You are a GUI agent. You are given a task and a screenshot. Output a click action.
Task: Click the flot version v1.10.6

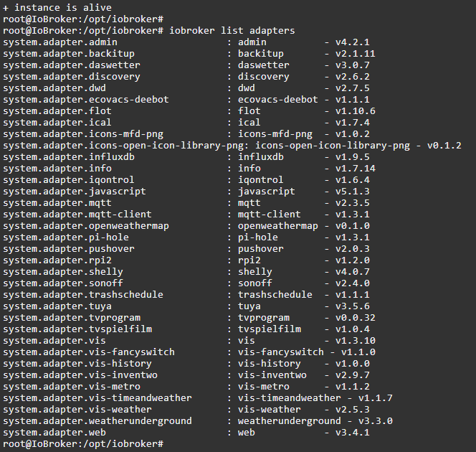[x=355, y=111]
